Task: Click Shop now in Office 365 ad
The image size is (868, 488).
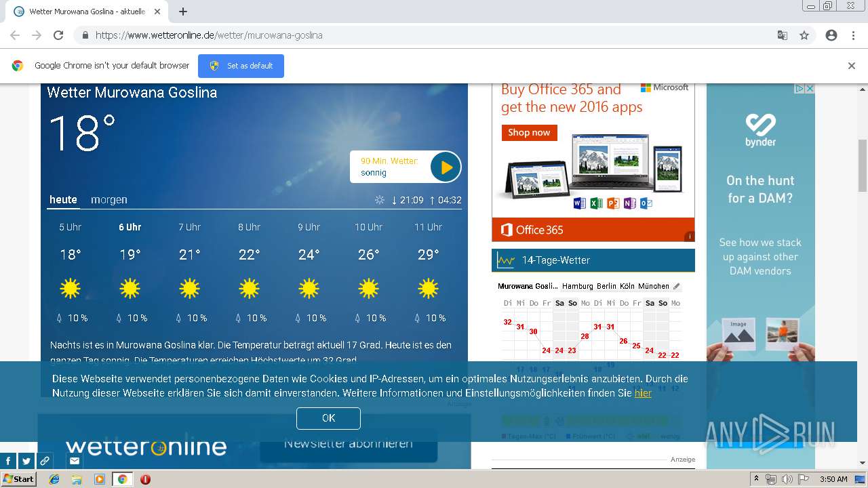Action: click(529, 133)
